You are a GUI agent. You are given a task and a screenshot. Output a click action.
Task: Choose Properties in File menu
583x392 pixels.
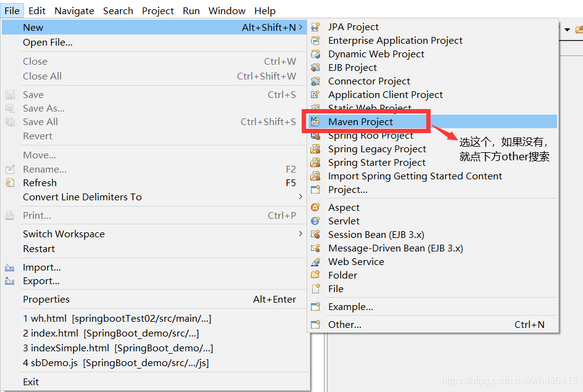(154, 299)
